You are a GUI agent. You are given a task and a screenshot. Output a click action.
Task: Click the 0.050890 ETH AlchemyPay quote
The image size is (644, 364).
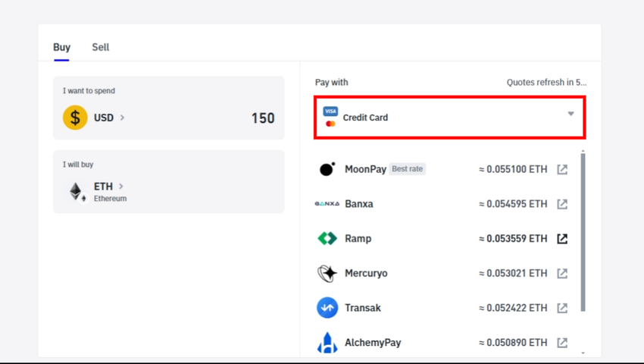point(513,343)
